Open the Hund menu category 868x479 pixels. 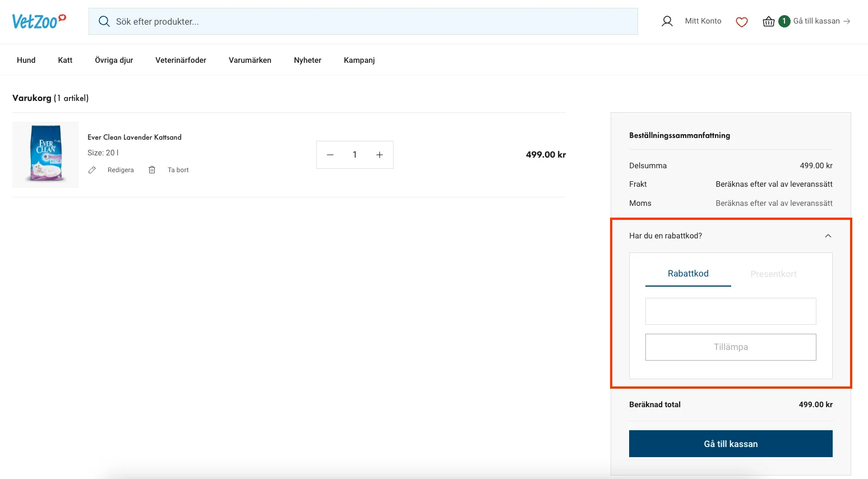[26, 60]
